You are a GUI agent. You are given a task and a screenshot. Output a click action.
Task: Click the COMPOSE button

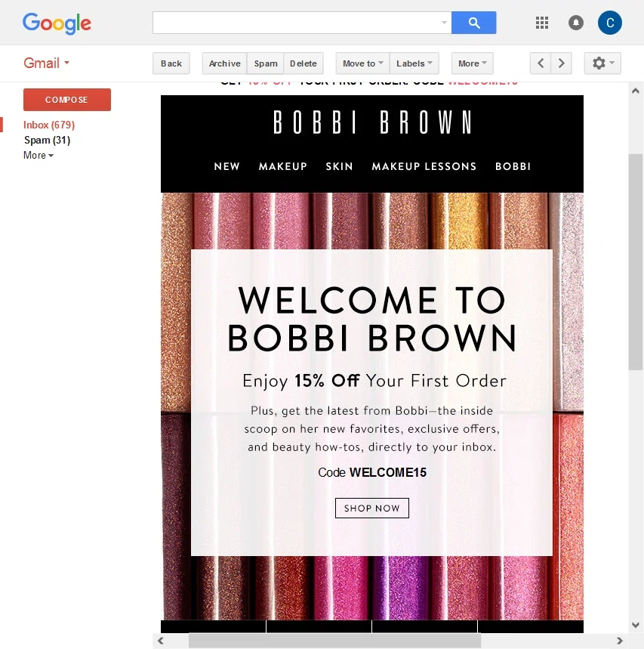67,100
